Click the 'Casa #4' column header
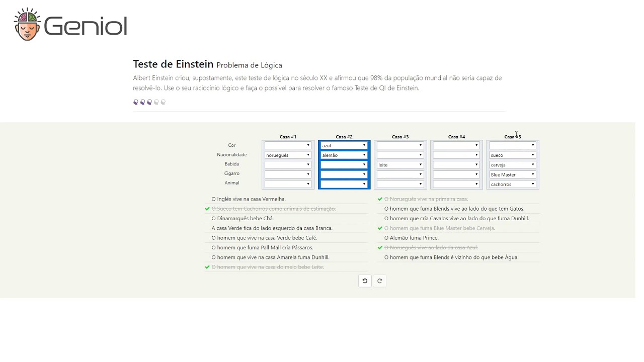The image size is (644, 362). [x=456, y=137]
